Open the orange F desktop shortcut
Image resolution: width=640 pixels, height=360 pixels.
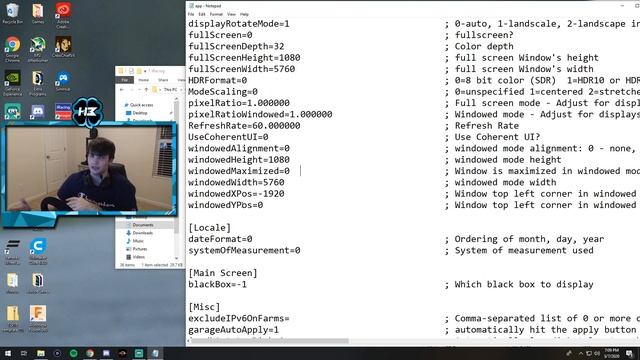click(38, 318)
